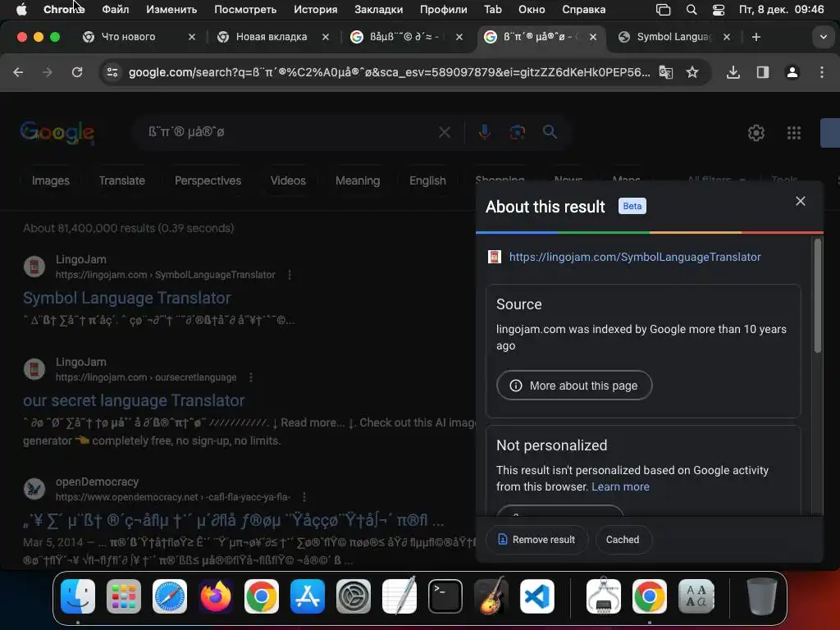Open 'our secret language Translator' result
Viewport: 840px width, 630px height.
[134, 400]
